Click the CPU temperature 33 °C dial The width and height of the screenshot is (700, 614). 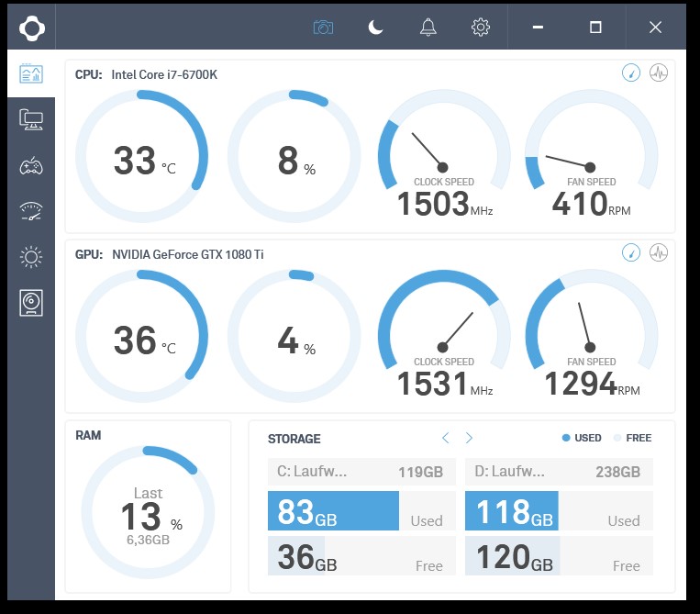141,156
